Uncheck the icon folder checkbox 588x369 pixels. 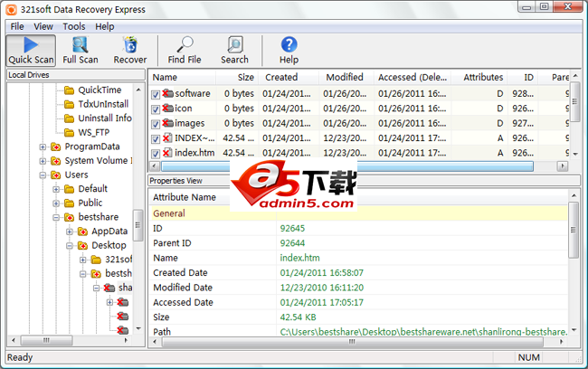[156, 109]
